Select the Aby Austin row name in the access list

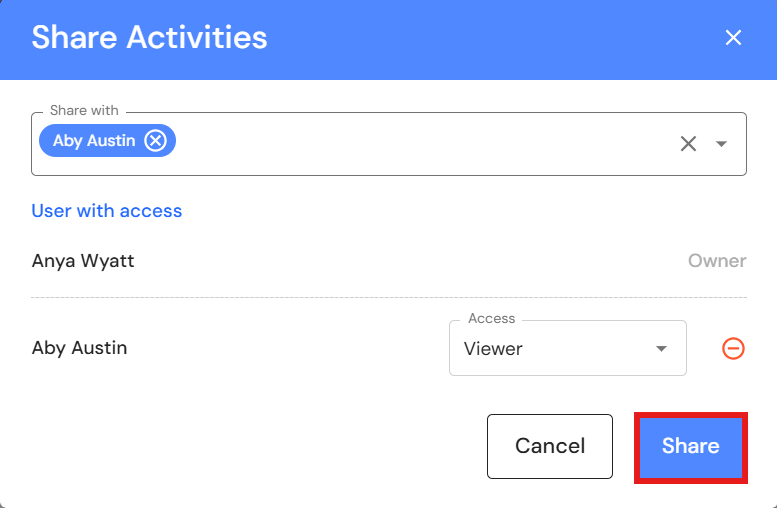[80, 348]
